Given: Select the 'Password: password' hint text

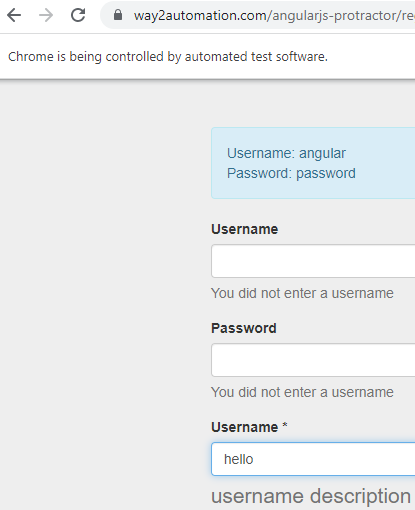Looking at the screenshot, I should (x=291, y=173).
